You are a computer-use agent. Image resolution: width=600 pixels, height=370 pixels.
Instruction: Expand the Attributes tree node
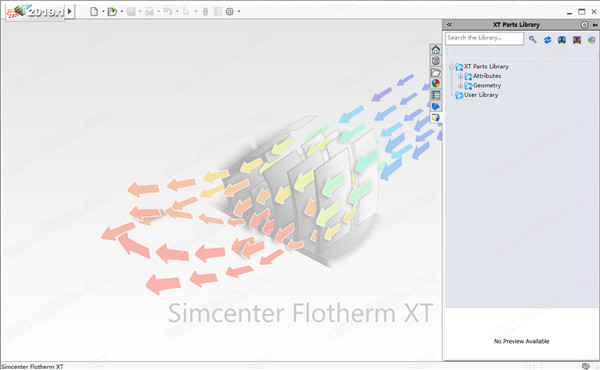point(460,77)
